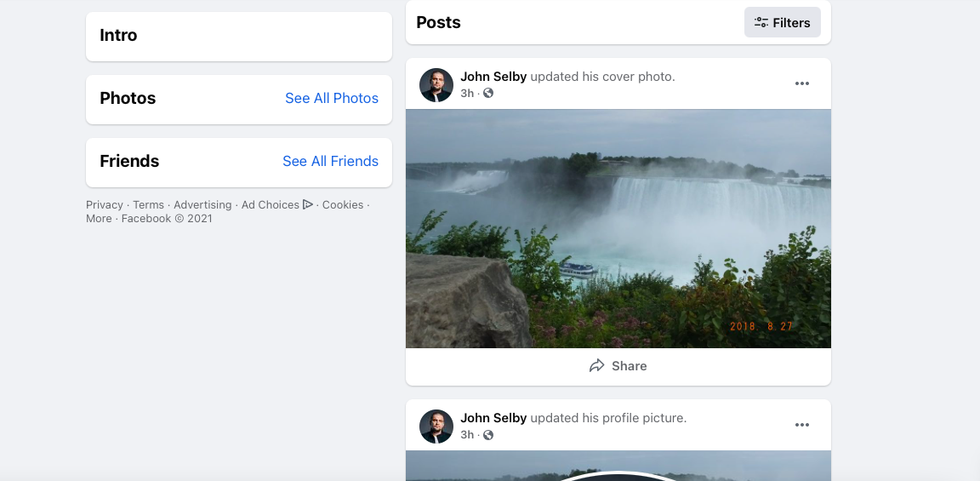Open the Terms footer link
This screenshot has width=980, height=481.
point(148,205)
